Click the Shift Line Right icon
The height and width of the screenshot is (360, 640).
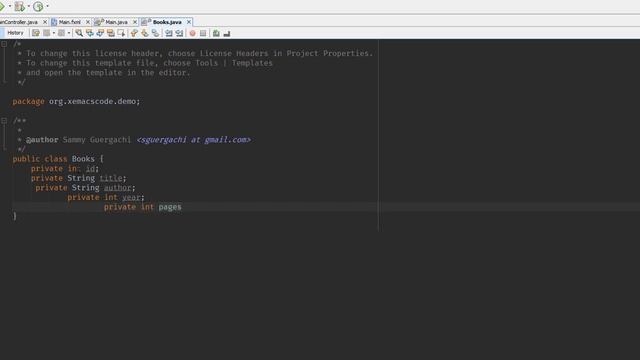pyautogui.click(x=179, y=33)
